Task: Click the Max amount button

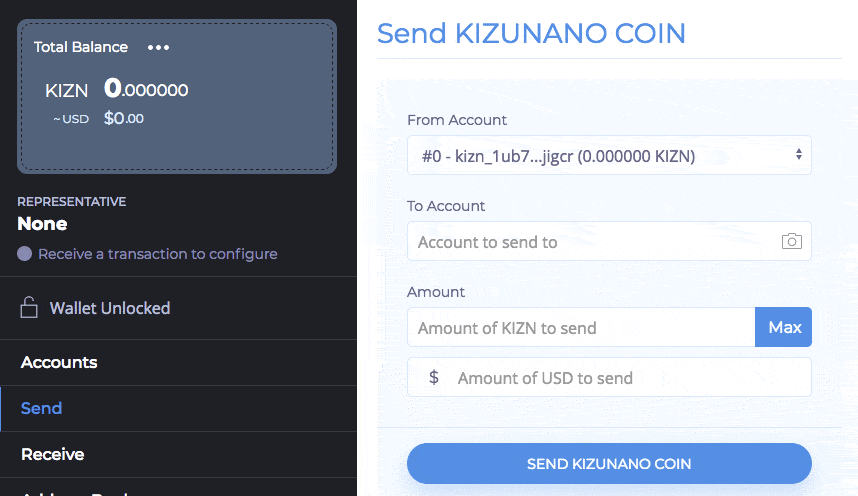Action: pos(784,327)
